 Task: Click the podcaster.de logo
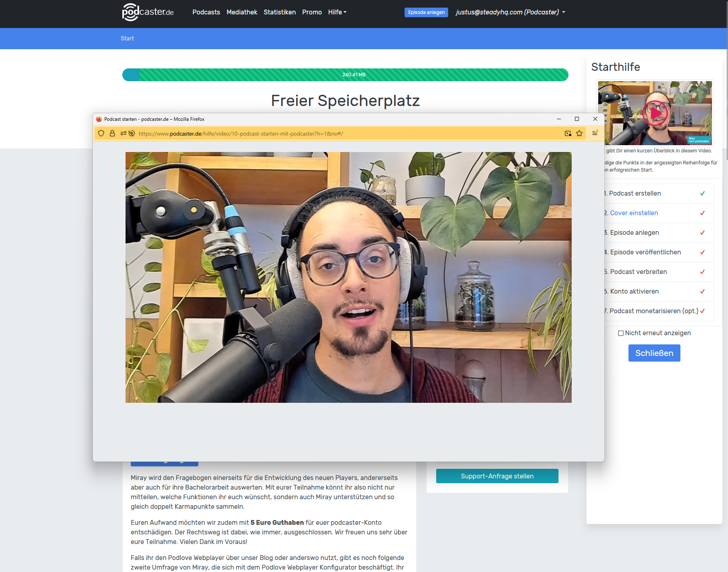(x=148, y=12)
